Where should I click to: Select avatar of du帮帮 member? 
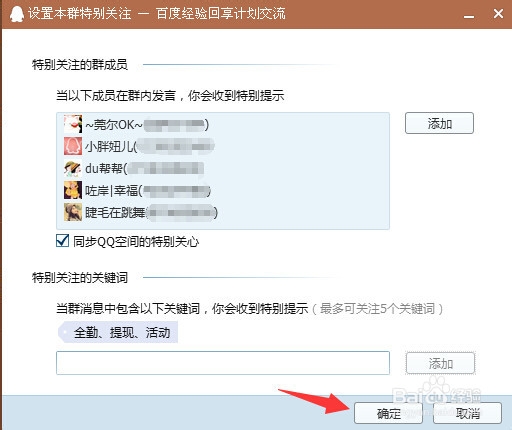[x=73, y=168]
